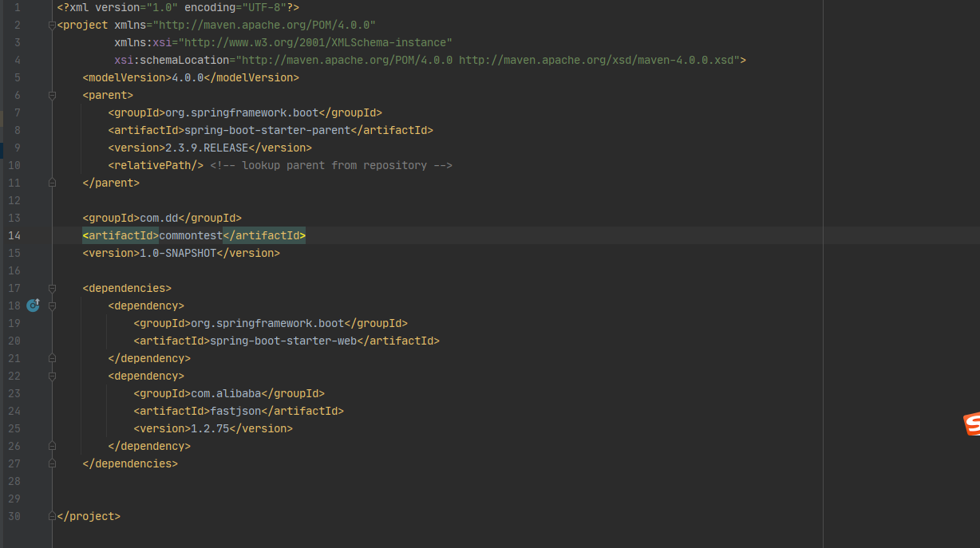Click the com.dd groupId value

pos(159,218)
